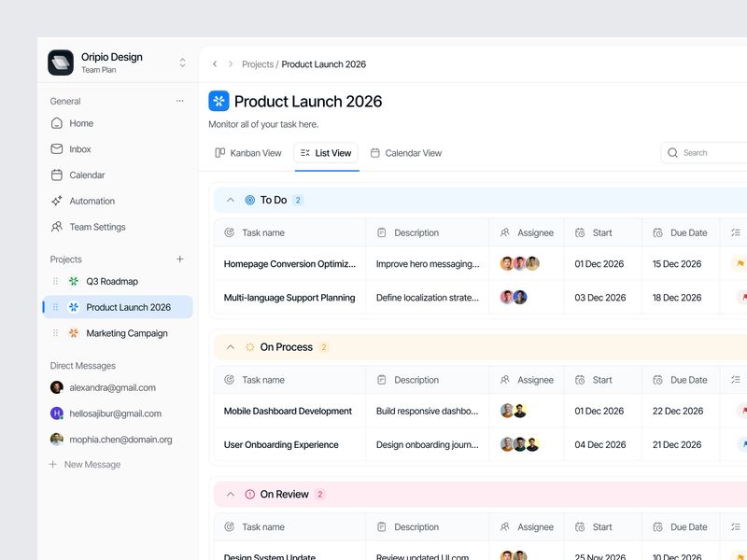The width and height of the screenshot is (747, 560).
Task: Click the Improve hero messaging... description
Action: [428, 264]
